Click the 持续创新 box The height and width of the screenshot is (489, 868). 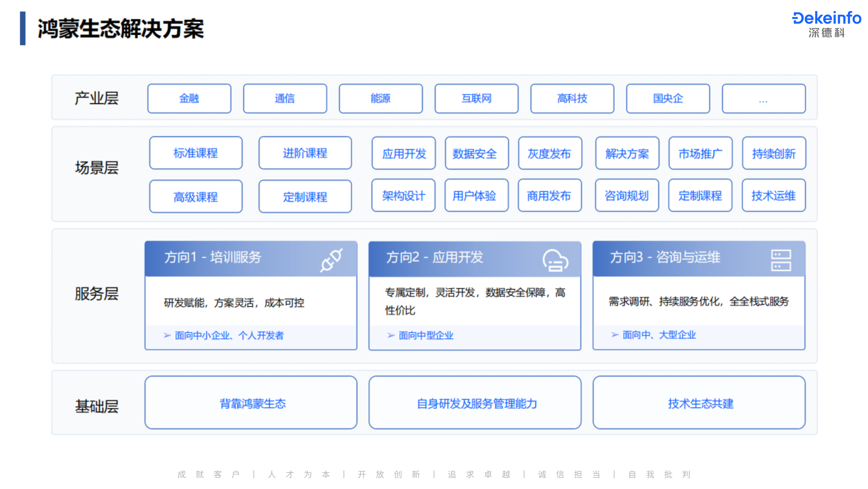[x=774, y=153]
